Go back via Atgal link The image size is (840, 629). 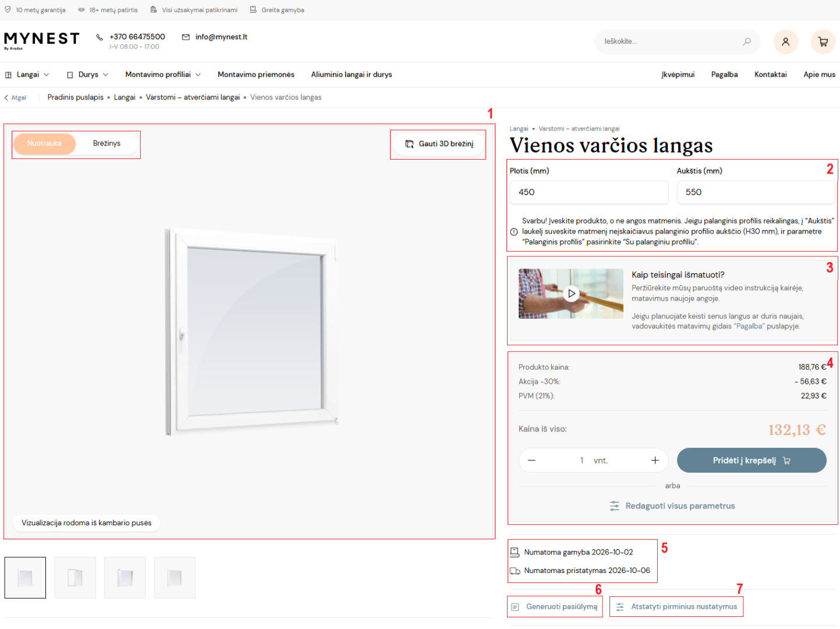tap(15, 98)
